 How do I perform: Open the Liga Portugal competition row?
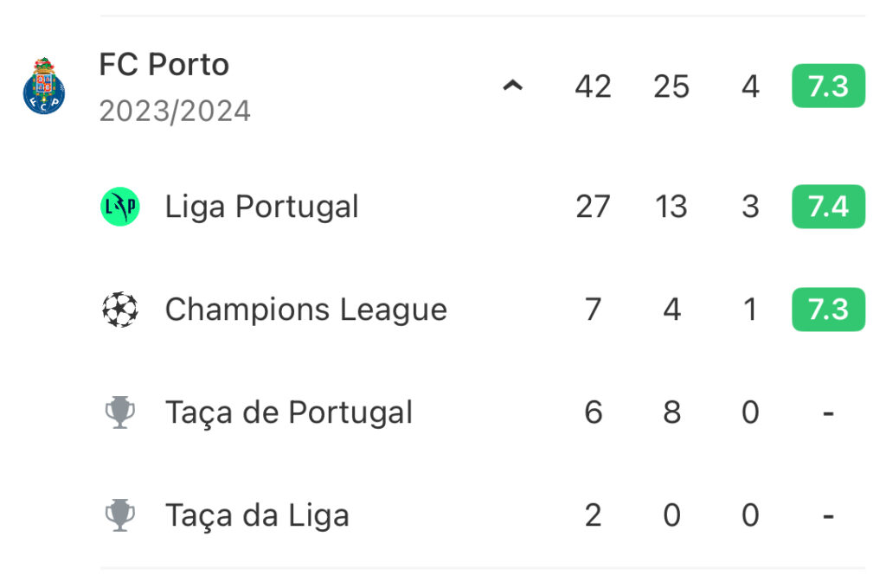(x=483, y=207)
